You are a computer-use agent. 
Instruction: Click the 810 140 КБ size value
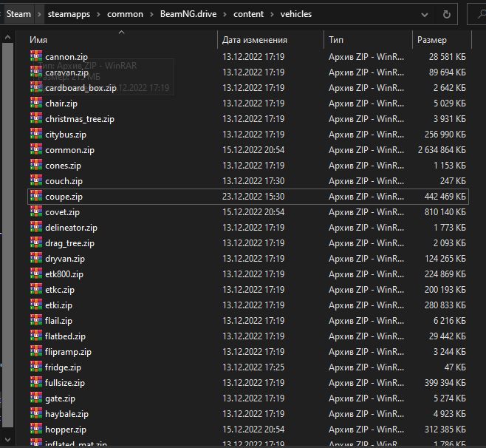[445, 212]
